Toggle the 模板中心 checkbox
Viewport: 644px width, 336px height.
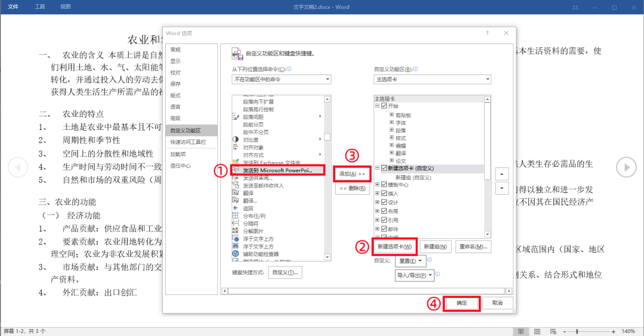384,185
